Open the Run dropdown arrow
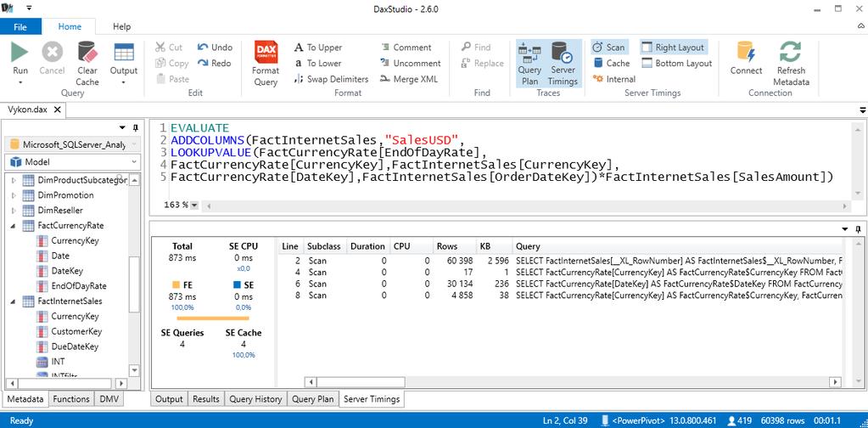The height and width of the screenshot is (428, 868). (x=20, y=82)
